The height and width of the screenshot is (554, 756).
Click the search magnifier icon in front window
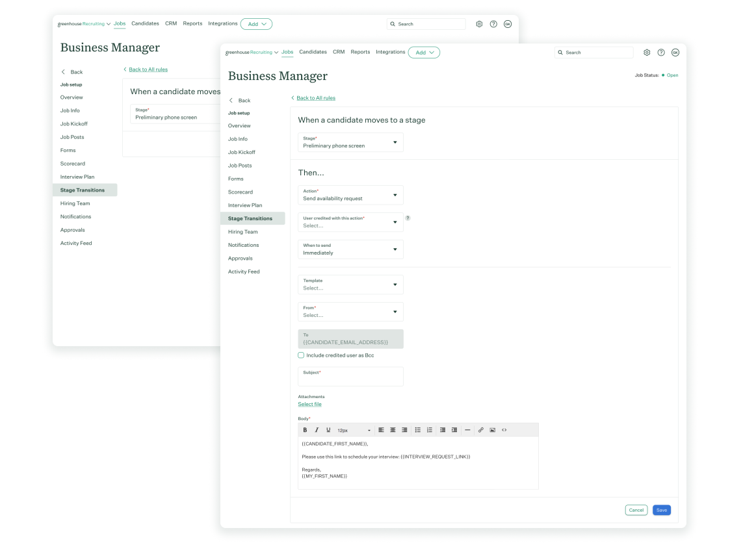pyautogui.click(x=560, y=53)
